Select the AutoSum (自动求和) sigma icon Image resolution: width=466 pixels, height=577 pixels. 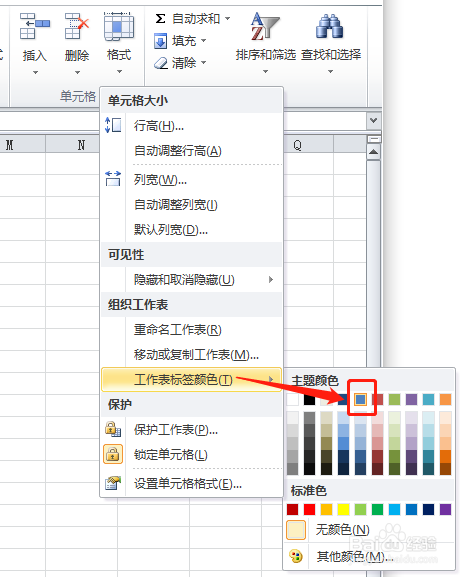160,18
